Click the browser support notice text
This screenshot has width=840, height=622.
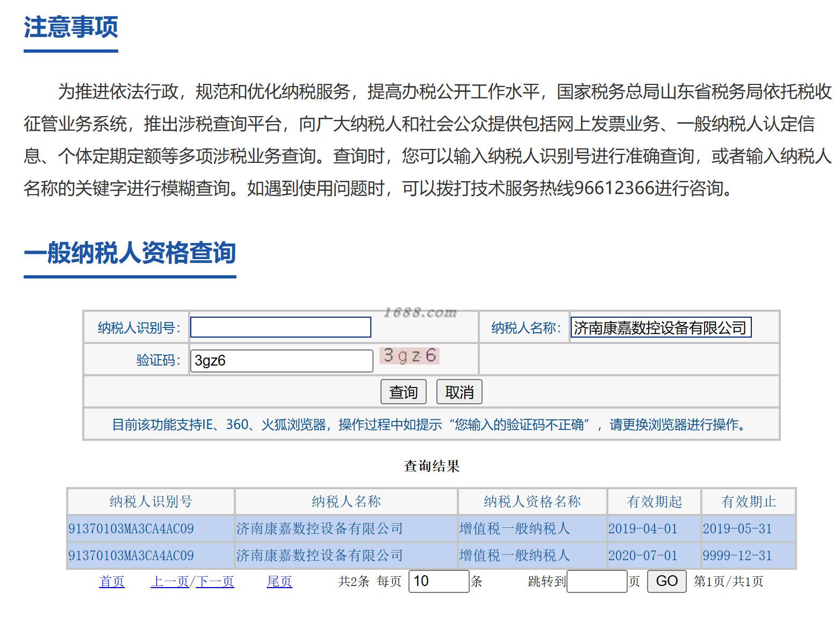tap(431, 425)
